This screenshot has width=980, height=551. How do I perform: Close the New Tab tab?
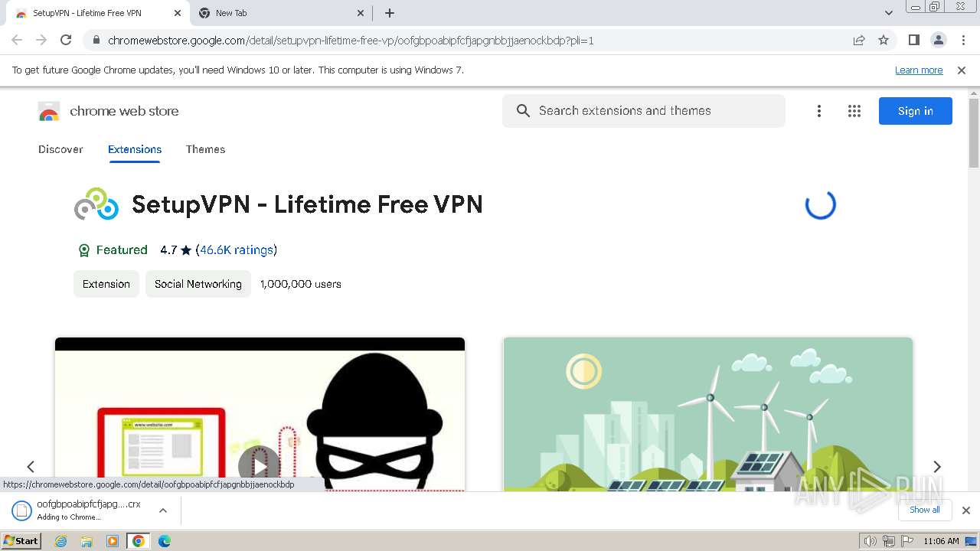pyautogui.click(x=361, y=13)
